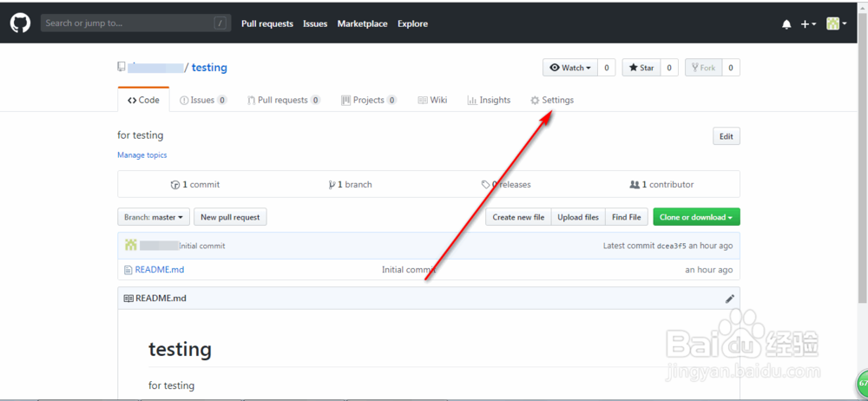
Task: Expand the plus create-new dropdown
Action: (808, 23)
